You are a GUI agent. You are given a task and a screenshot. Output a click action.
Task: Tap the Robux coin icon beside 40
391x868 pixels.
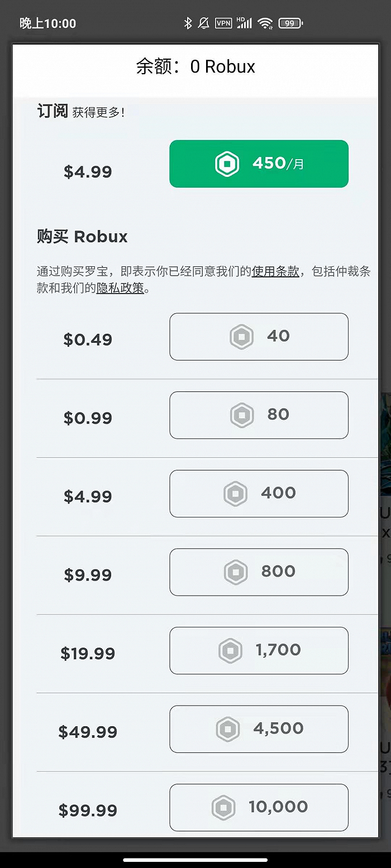242,337
